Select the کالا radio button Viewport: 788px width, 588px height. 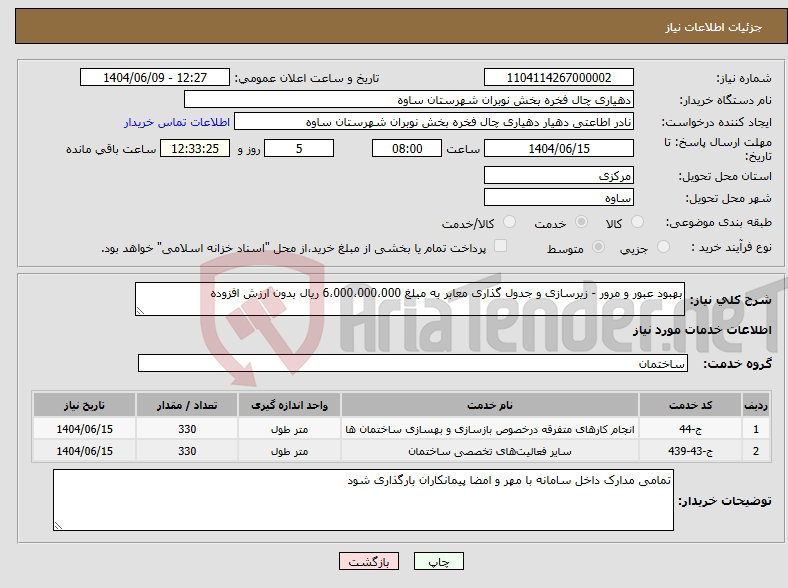[637, 222]
